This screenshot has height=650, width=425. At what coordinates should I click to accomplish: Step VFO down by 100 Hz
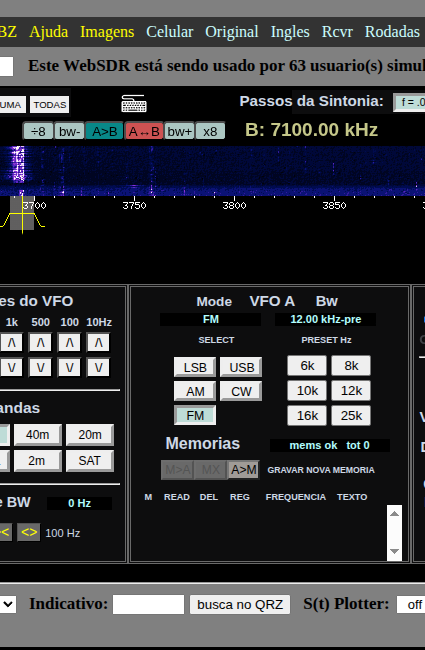(x=69, y=367)
